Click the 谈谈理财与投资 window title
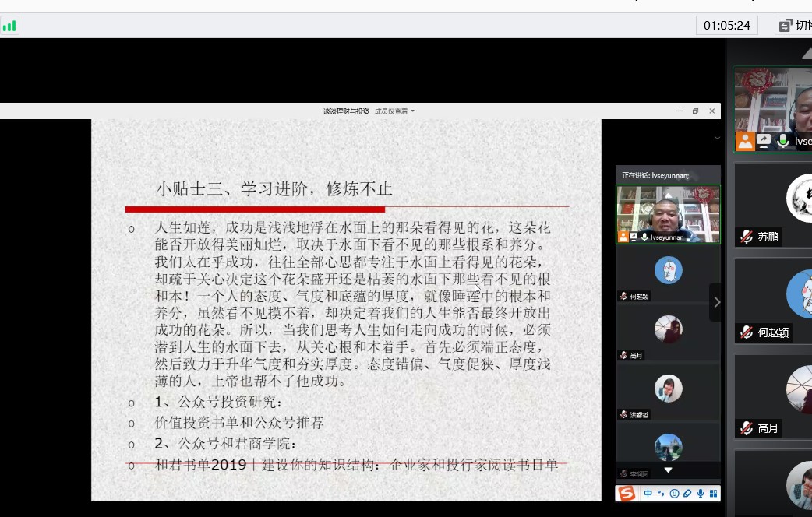Viewport: 812px width, 517px height. pos(346,111)
